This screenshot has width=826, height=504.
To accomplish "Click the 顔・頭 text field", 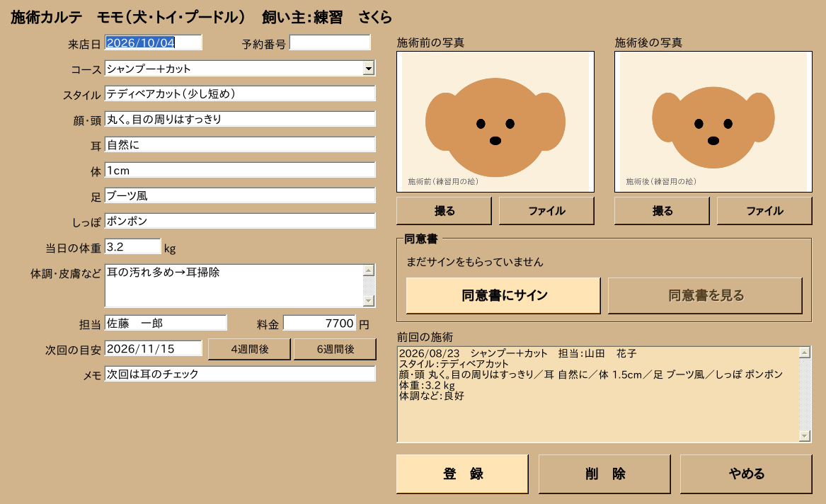I will 240,119.
